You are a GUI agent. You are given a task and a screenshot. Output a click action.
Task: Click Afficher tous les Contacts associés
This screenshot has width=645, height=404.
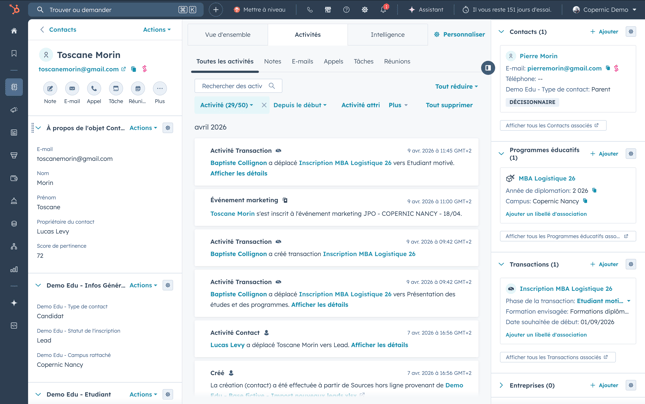pyautogui.click(x=553, y=125)
